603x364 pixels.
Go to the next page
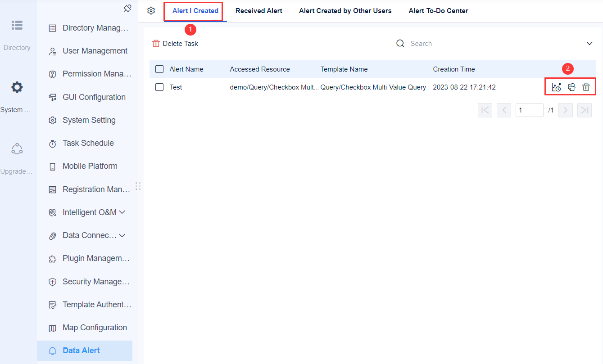click(x=566, y=110)
